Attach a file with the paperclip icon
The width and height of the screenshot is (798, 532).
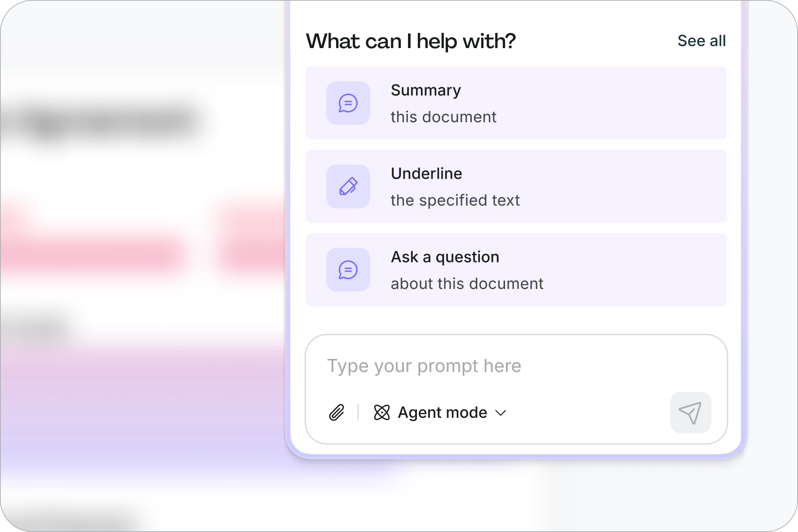[337, 412]
